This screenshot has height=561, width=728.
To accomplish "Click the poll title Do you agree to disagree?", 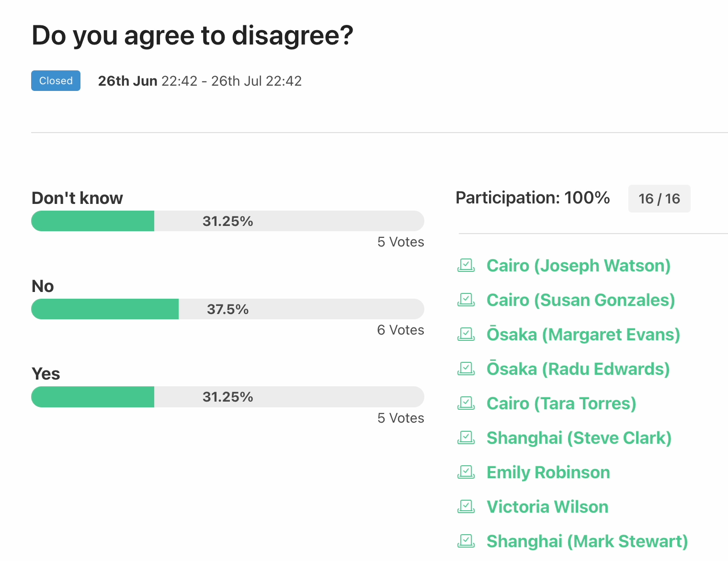I will click(x=192, y=35).
